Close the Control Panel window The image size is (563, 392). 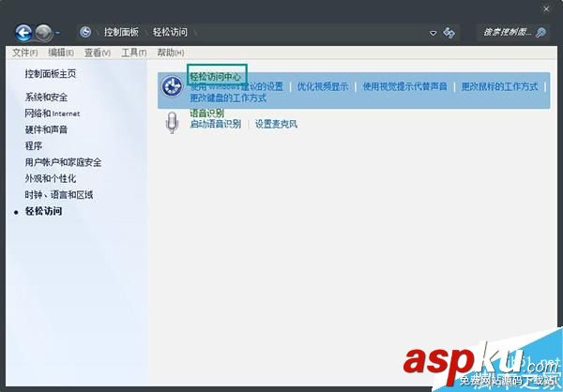[x=546, y=9]
